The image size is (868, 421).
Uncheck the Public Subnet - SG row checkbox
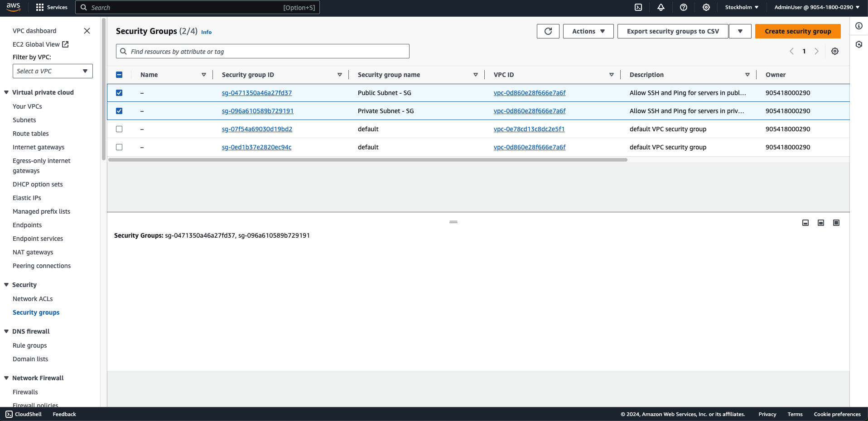[x=119, y=93]
